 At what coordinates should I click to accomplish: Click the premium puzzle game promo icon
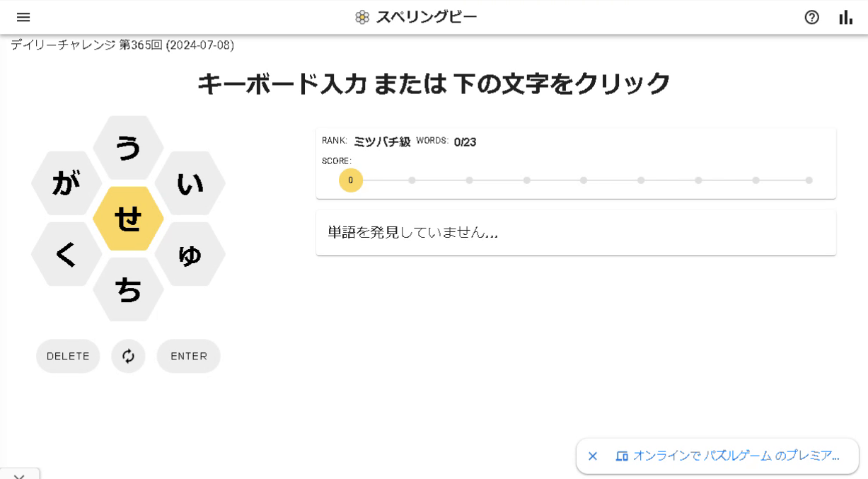pos(622,456)
